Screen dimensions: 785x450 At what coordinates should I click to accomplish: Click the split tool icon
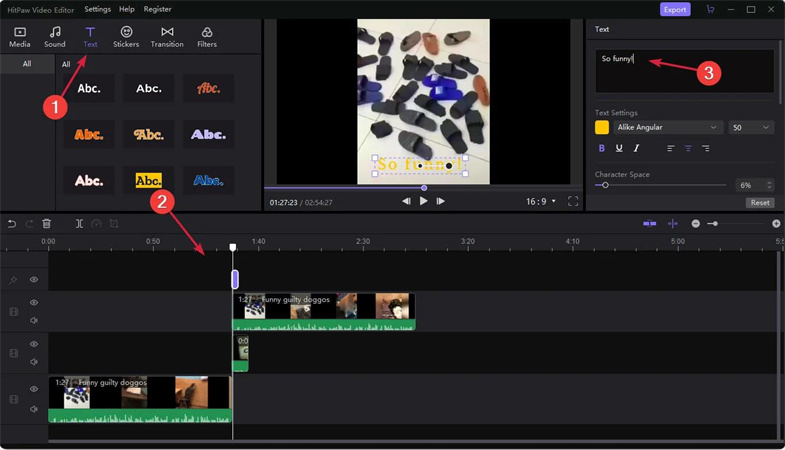pyautogui.click(x=79, y=224)
